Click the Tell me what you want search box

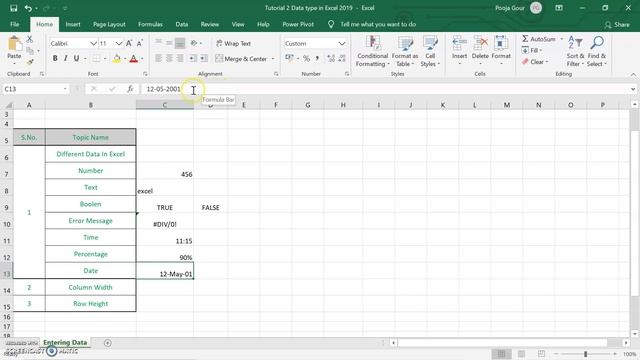[378, 24]
